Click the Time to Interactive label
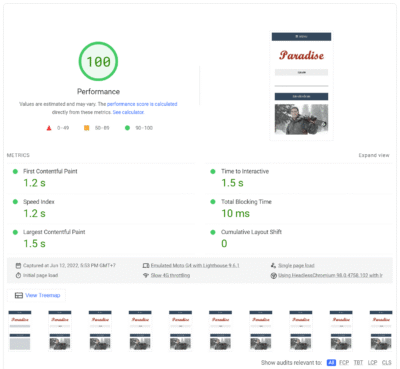Screen dimensions: 400x369 tap(245, 171)
